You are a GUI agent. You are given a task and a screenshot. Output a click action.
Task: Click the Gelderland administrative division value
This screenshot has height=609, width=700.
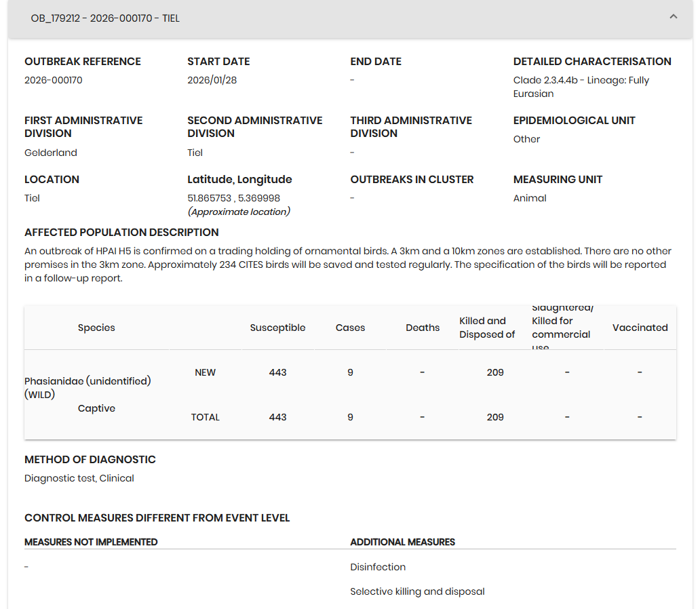pyautogui.click(x=51, y=153)
